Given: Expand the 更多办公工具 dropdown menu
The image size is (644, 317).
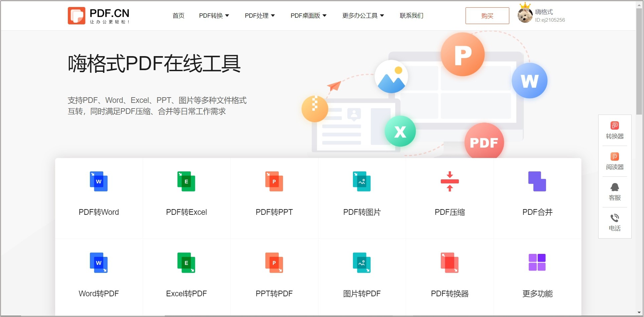Looking at the screenshot, I should [x=363, y=16].
